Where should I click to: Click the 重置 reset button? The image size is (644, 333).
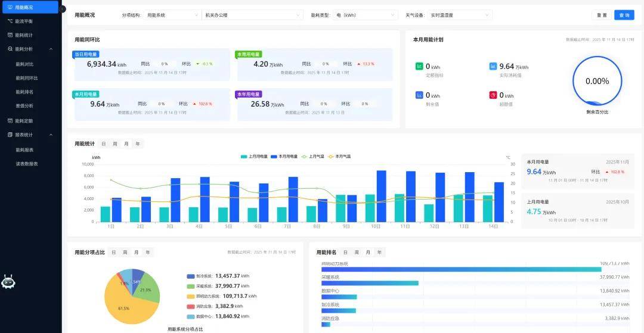(602, 15)
